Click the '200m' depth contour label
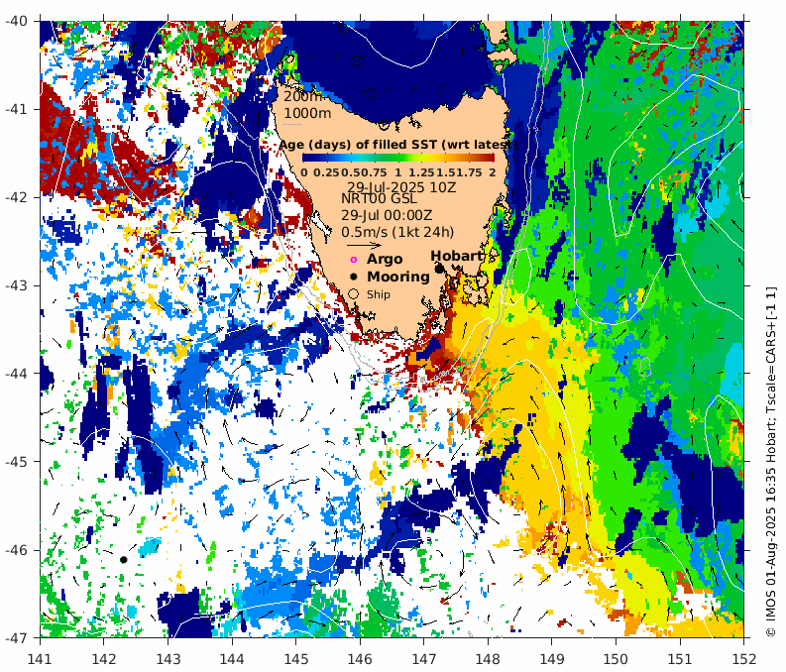Screen dimensions: 786x672 303,97
